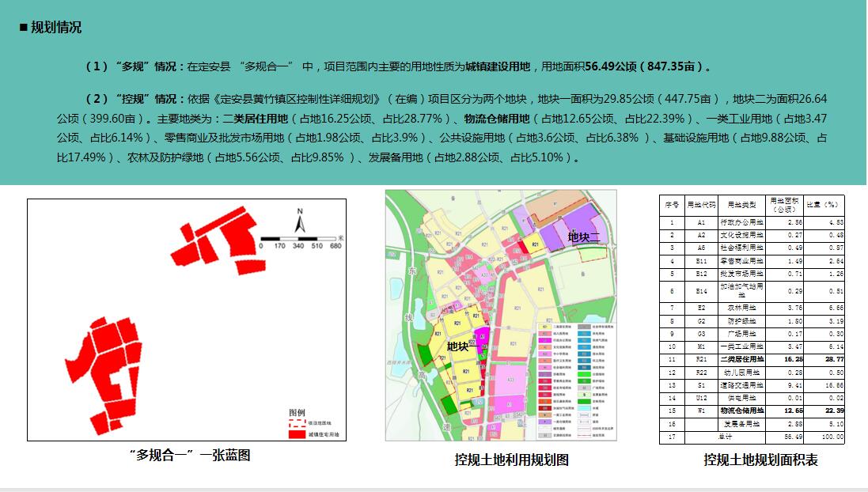This screenshot has width=868, height=492.
Task: Click the dashed red legend box symbol
Action: click(x=297, y=423)
